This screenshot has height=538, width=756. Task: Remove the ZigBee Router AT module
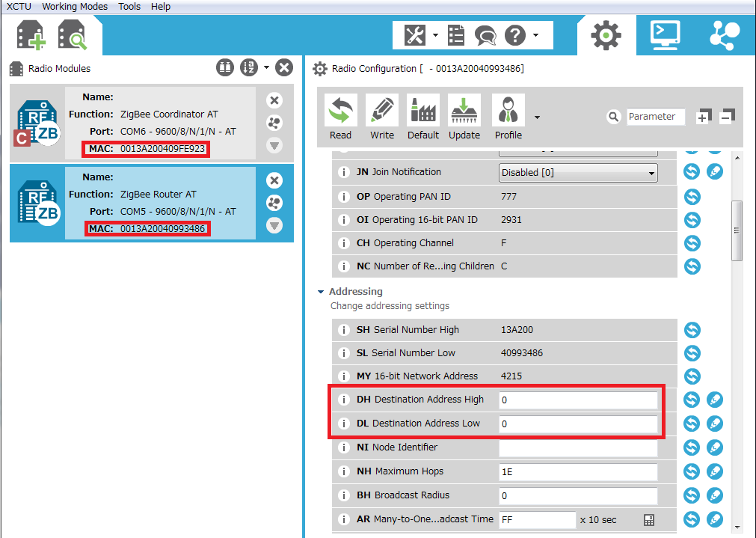point(274,180)
